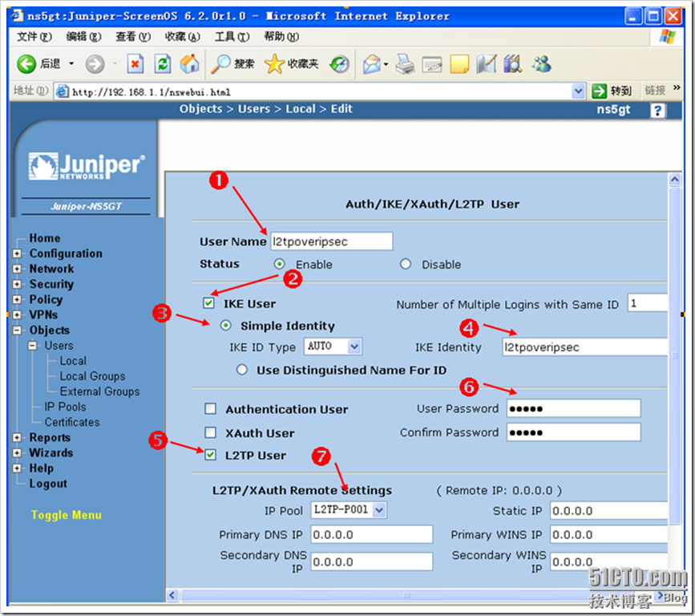This screenshot has height=616, width=695.
Task: Select the Simple Identity radio button
Action: click(x=225, y=326)
